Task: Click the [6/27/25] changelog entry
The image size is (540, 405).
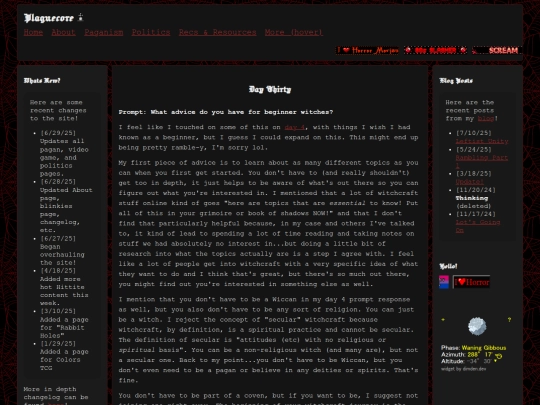Action: (x=62, y=250)
